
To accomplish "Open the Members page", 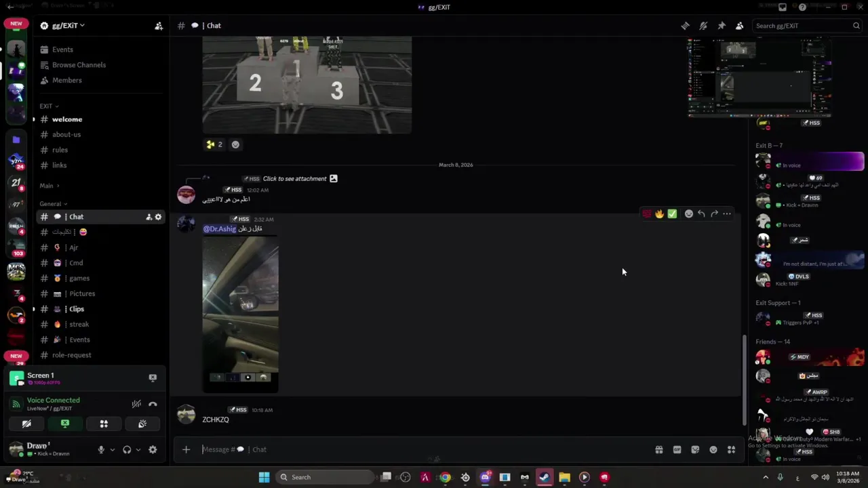I will pos(66,80).
